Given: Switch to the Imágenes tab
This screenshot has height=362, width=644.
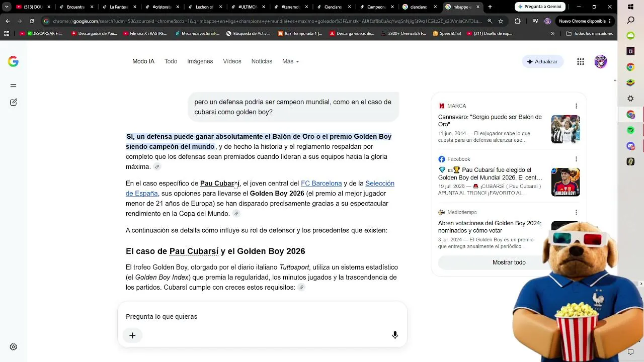Looking at the screenshot, I should click(200, 61).
